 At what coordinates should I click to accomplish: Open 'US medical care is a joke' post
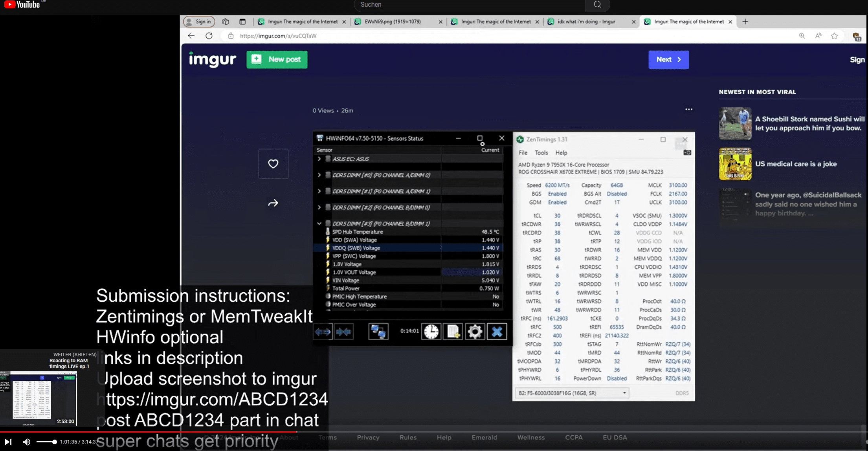[778, 164]
